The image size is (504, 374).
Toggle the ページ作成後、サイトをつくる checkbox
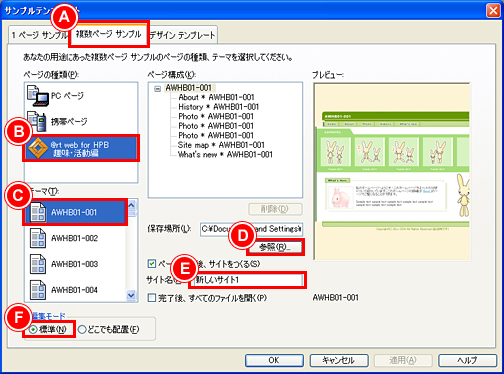point(152,264)
